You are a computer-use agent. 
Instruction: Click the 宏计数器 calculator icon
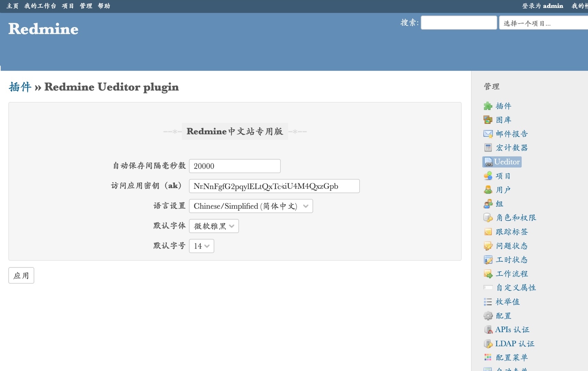point(488,148)
